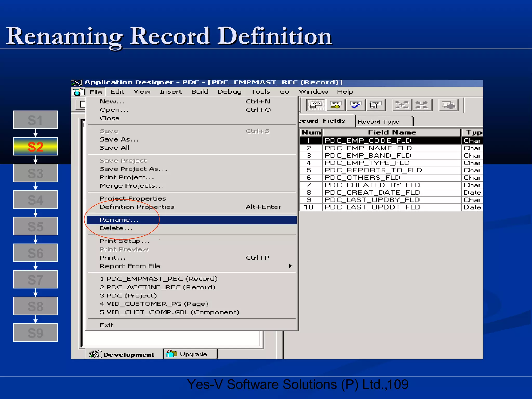Screen dimensions: 532x399
Task: Select the PDC_CREATED_BY_FLD row
Action: coord(391,185)
